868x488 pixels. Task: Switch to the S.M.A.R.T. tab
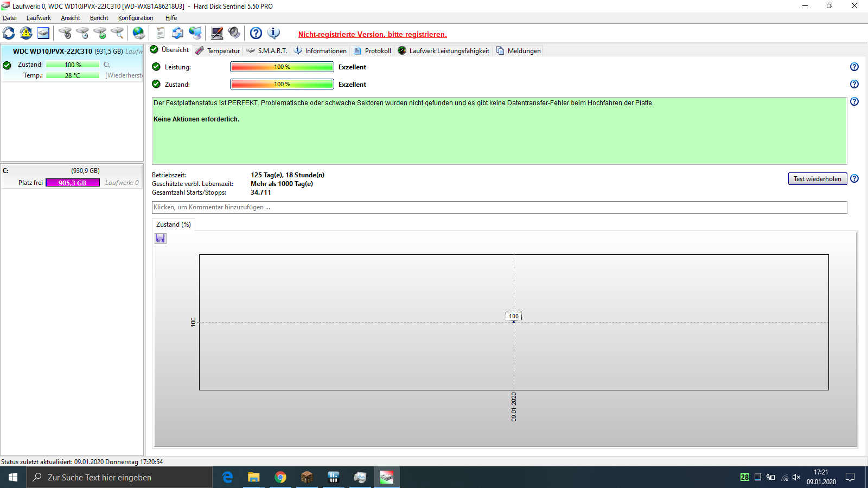(266, 51)
